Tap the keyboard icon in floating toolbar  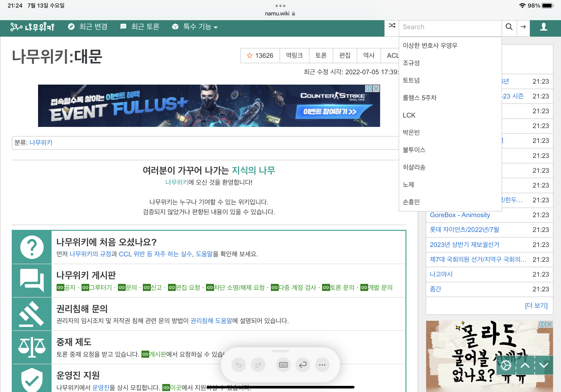[x=283, y=365]
